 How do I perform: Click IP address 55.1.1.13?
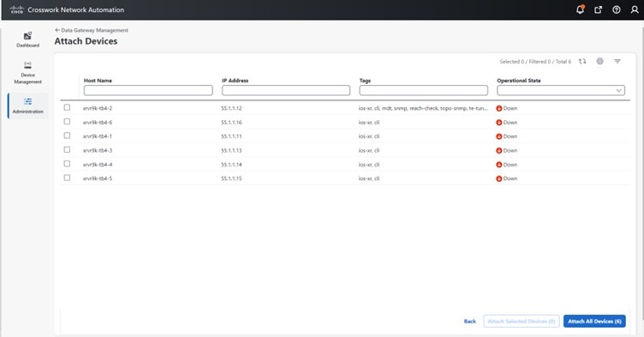231,151
